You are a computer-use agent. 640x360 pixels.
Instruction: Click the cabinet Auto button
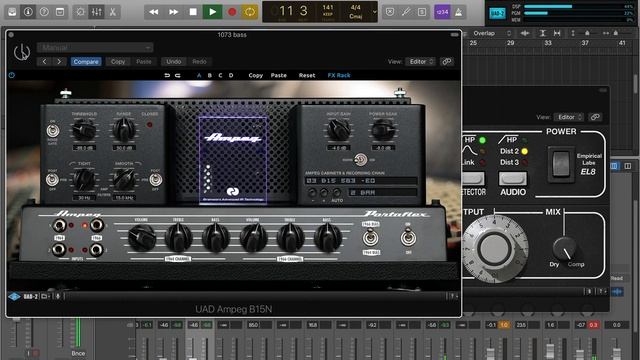[337, 193]
